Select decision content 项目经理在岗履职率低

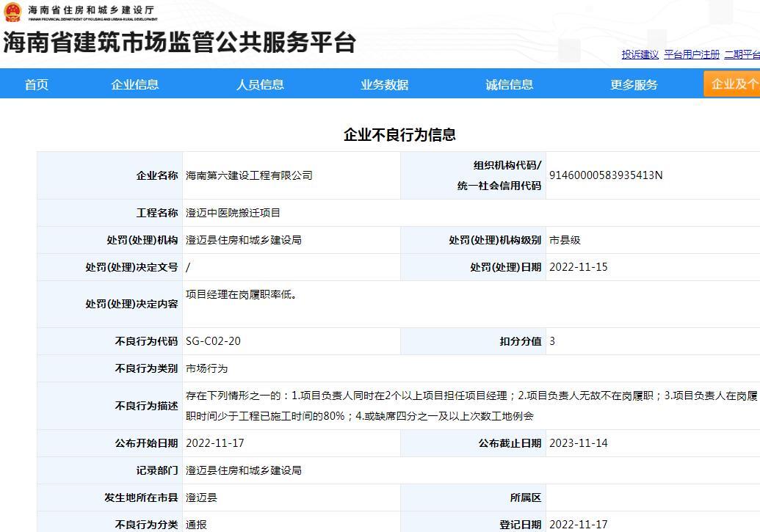pyautogui.click(x=241, y=294)
